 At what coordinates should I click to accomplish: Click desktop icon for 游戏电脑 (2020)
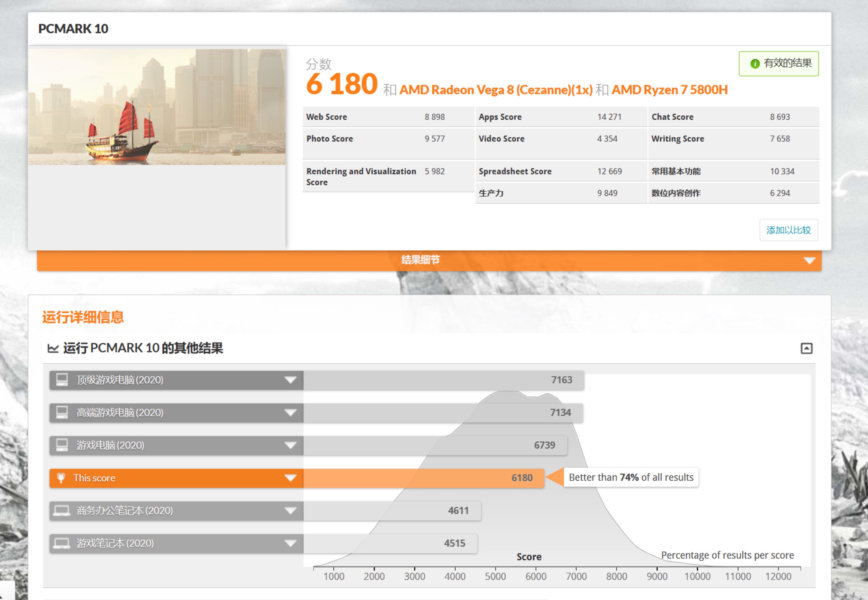(62, 445)
